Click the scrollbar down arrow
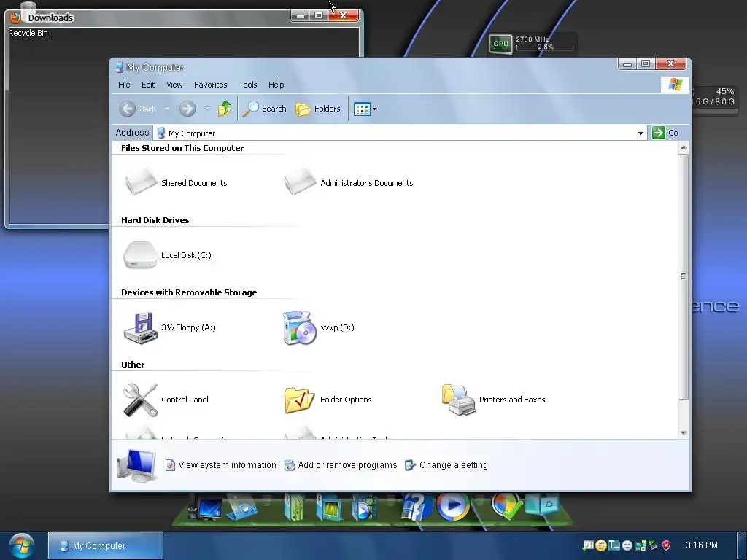Image resolution: width=747 pixels, height=560 pixels. [x=684, y=433]
